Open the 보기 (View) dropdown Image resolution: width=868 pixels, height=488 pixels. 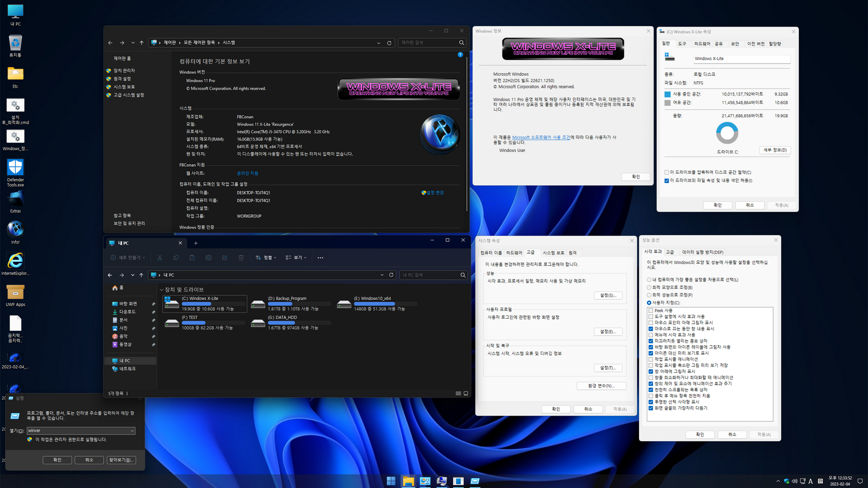[x=296, y=258]
